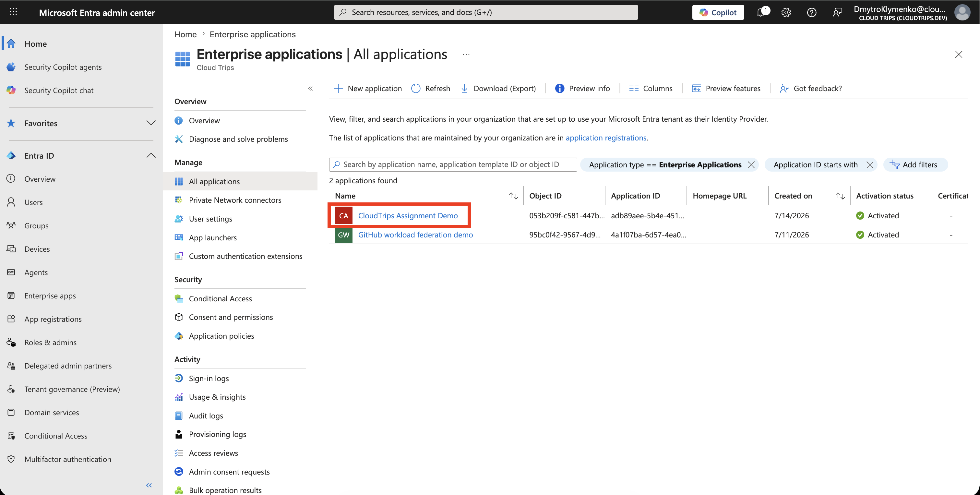The image size is (980, 495).
Task: Open Copilot from the top bar
Action: tap(718, 12)
